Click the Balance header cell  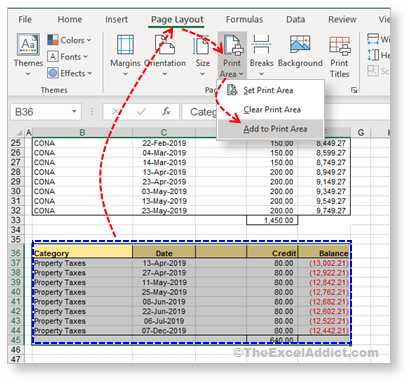coord(324,252)
